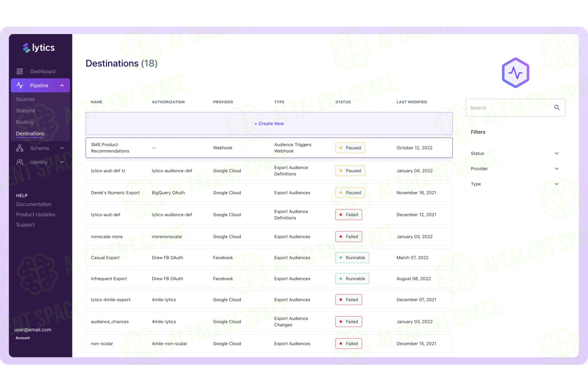Viewport: 588px width, 392px height.
Task: Select Destinations in sidebar
Action: pos(30,134)
